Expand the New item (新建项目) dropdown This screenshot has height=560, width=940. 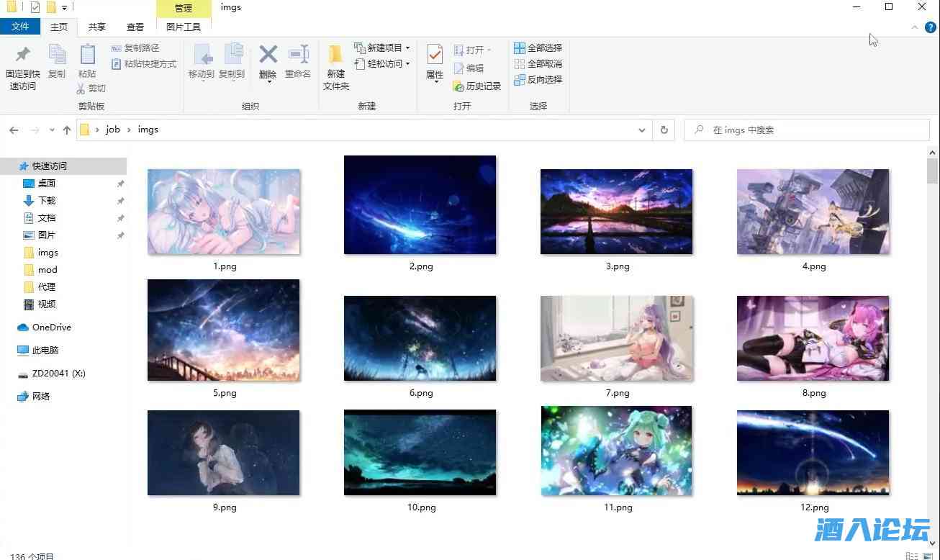(407, 48)
